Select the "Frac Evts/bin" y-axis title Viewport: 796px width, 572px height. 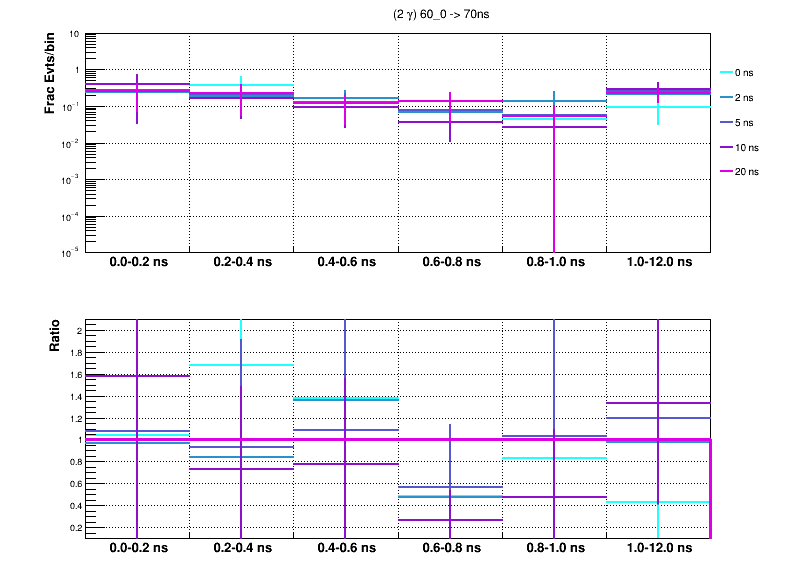(50, 73)
